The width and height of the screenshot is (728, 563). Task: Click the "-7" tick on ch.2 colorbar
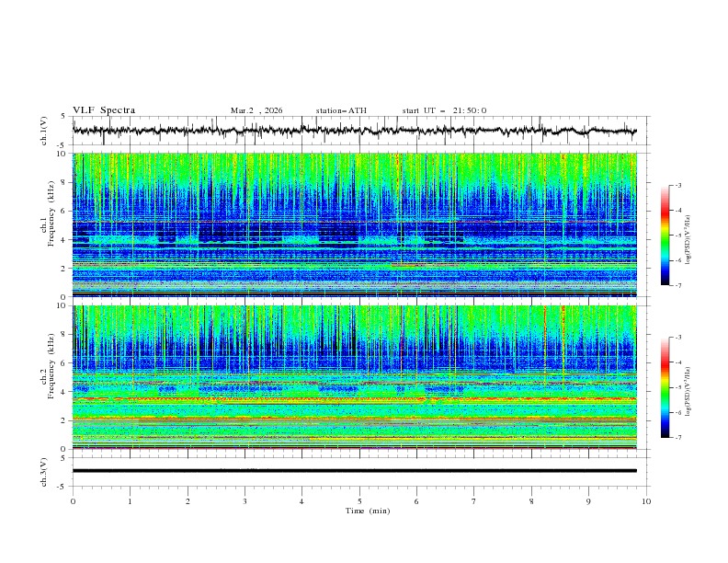click(678, 437)
